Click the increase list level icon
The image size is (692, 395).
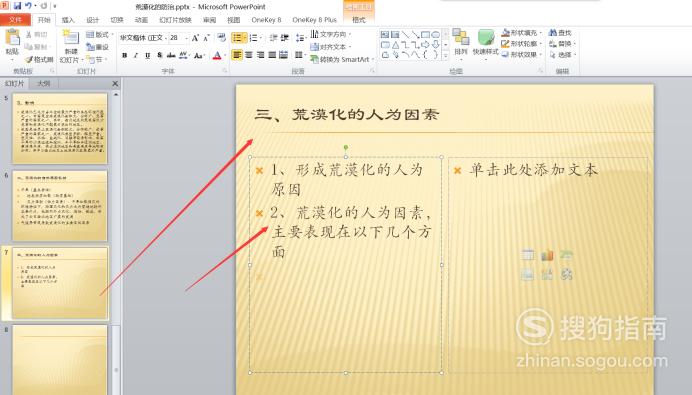click(x=285, y=38)
